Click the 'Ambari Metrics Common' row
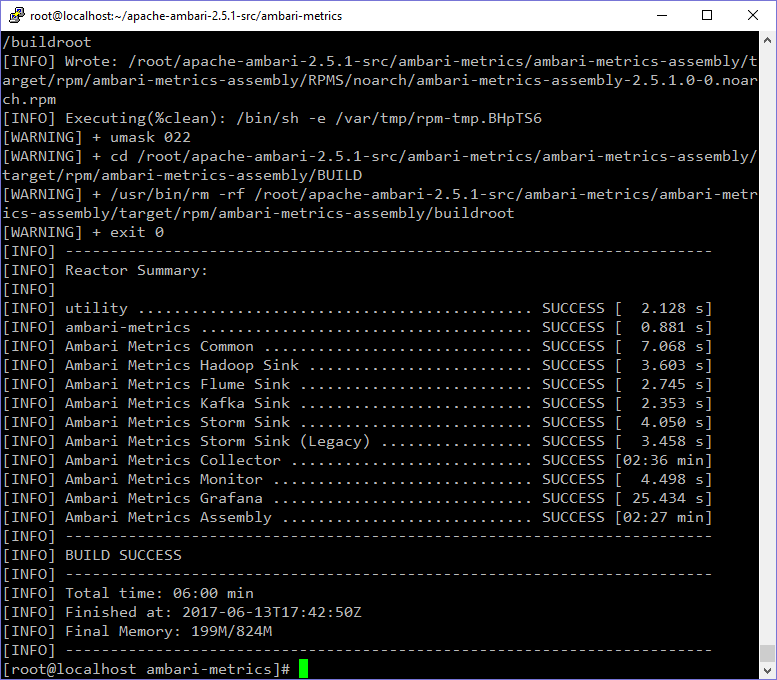 pyautogui.click(x=357, y=346)
